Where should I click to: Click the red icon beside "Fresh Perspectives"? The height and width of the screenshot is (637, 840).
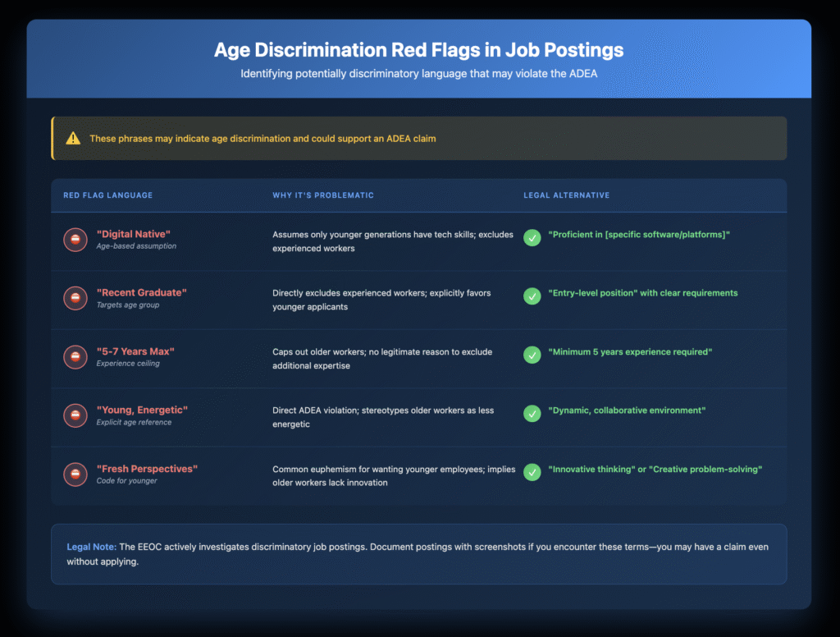click(75, 474)
